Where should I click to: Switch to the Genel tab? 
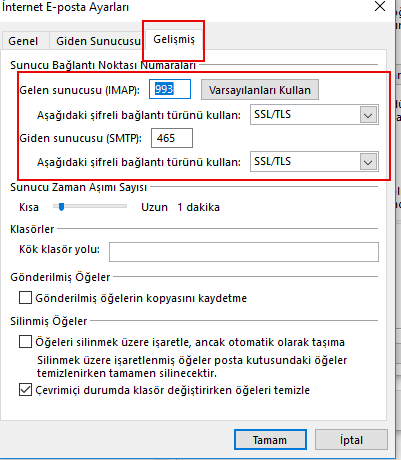(x=23, y=41)
